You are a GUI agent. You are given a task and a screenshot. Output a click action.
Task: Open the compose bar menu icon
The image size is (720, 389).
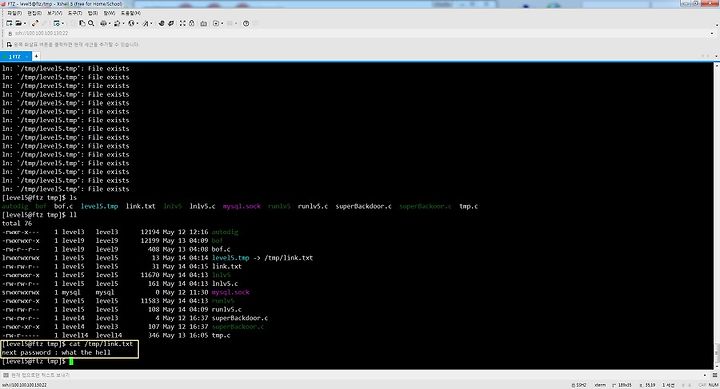tap(715, 375)
